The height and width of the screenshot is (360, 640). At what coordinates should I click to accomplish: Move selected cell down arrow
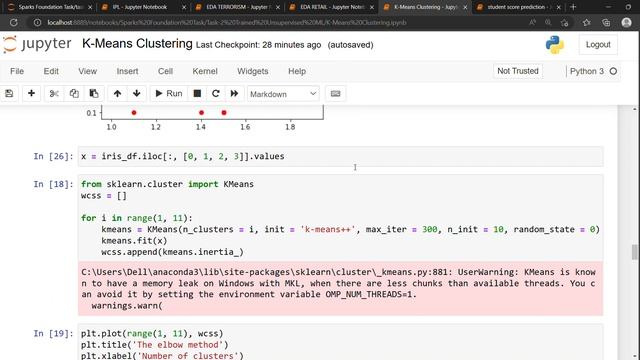pos(137,93)
